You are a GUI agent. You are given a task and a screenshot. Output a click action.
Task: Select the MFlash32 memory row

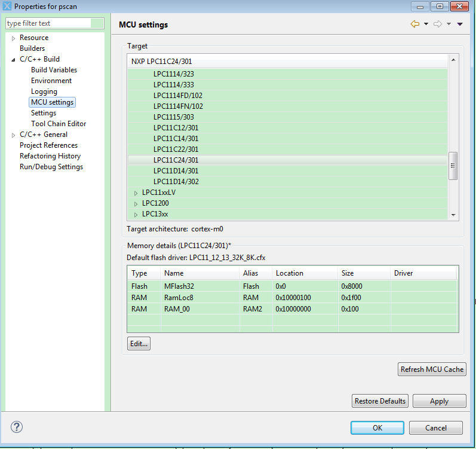293,286
